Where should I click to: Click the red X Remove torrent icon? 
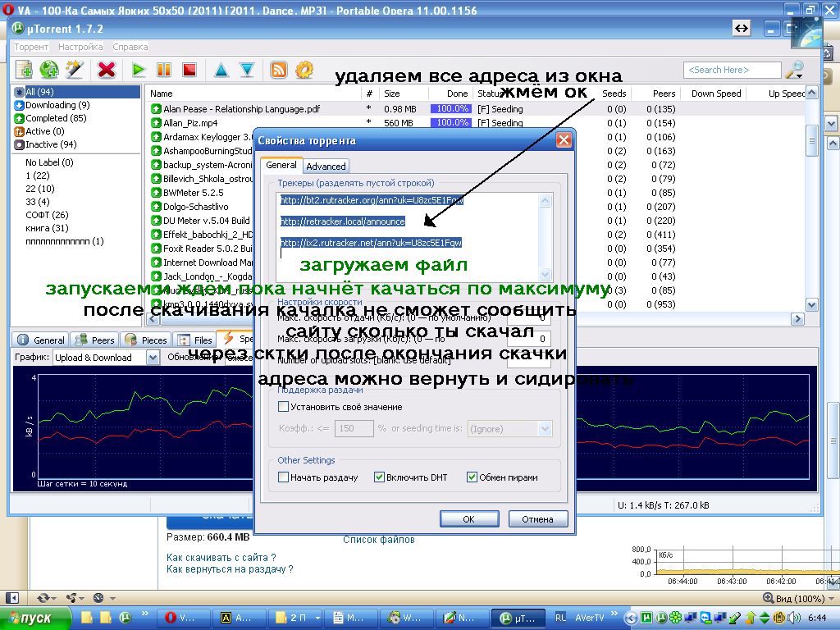[107, 70]
